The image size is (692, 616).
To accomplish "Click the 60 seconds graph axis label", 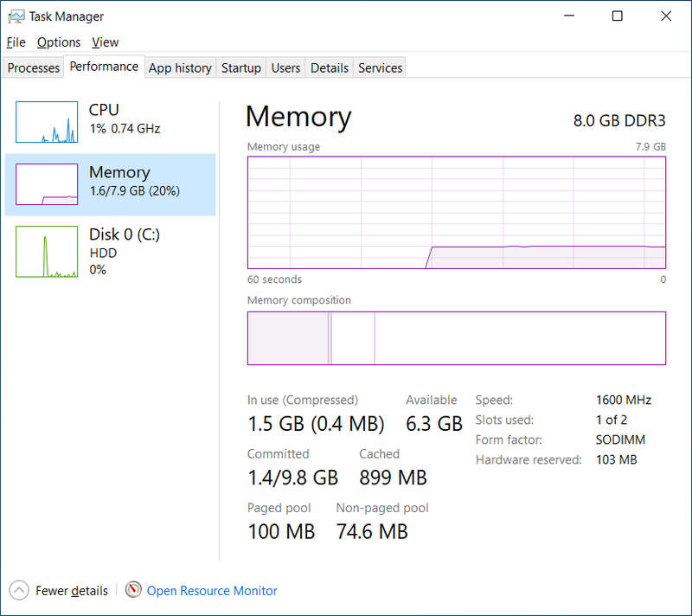I will point(274,279).
